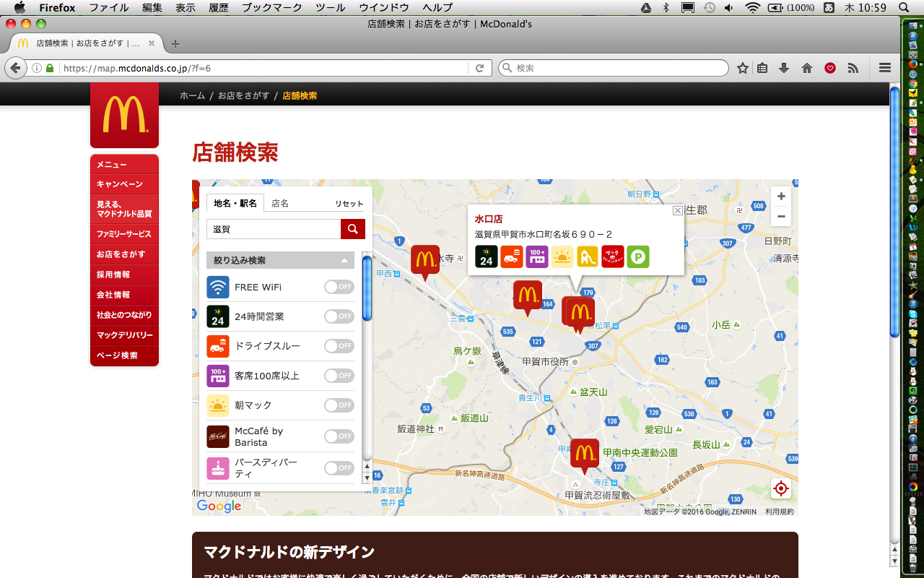Toggle the バースディパーティ switch
Viewport: 924px width, 578px height.
click(339, 468)
